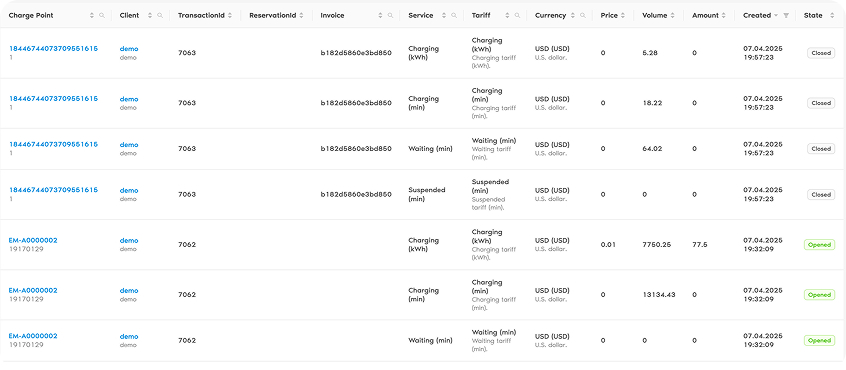Click Opened state badge for 7750.25 volume row
This screenshot has height=370, width=846.
820,245
